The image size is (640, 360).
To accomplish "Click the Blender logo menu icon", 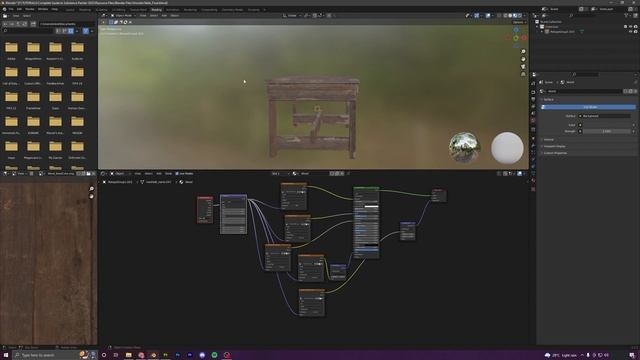I will [x=4, y=9].
